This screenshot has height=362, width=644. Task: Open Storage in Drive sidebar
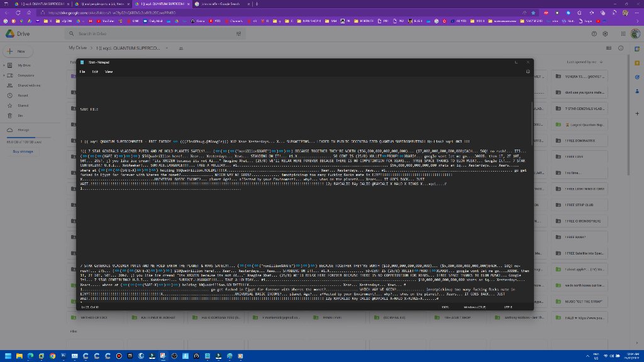coord(23,130)
